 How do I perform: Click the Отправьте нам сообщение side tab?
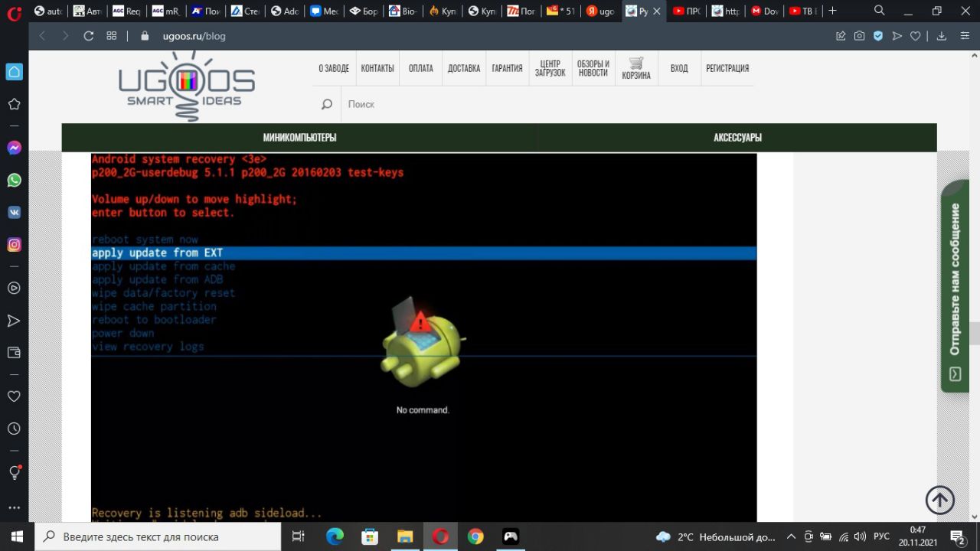point(955,287)
